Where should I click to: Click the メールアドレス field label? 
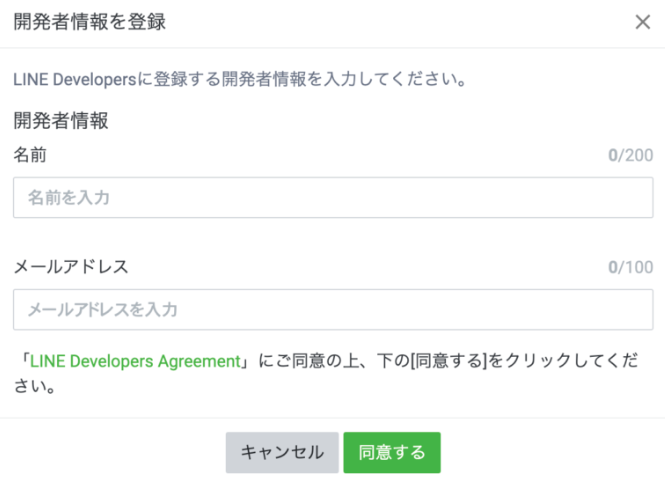pyautogui.click(x=71, y=268)
